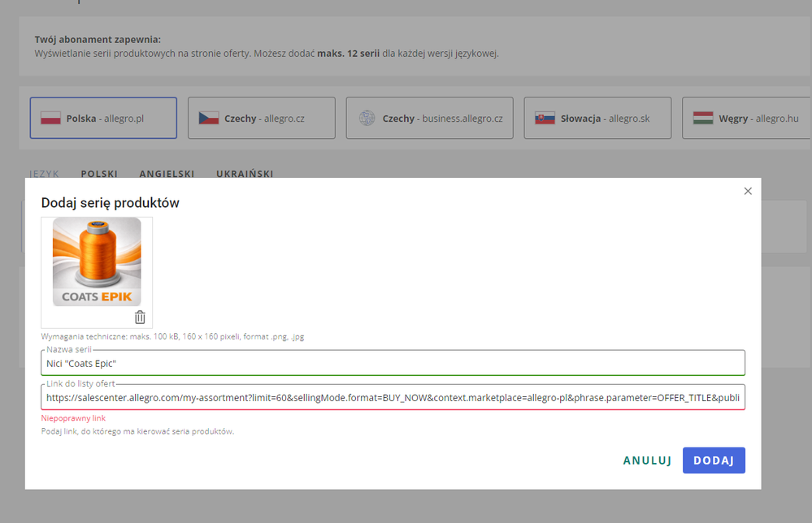812x523 pixels.
Task: Click the Hungarian flag icon
Action: pyautogui.click(x=703, y=119)
